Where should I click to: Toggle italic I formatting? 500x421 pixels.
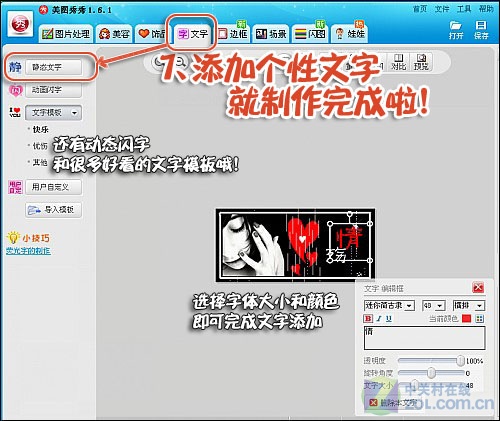(x=379, y=319)
